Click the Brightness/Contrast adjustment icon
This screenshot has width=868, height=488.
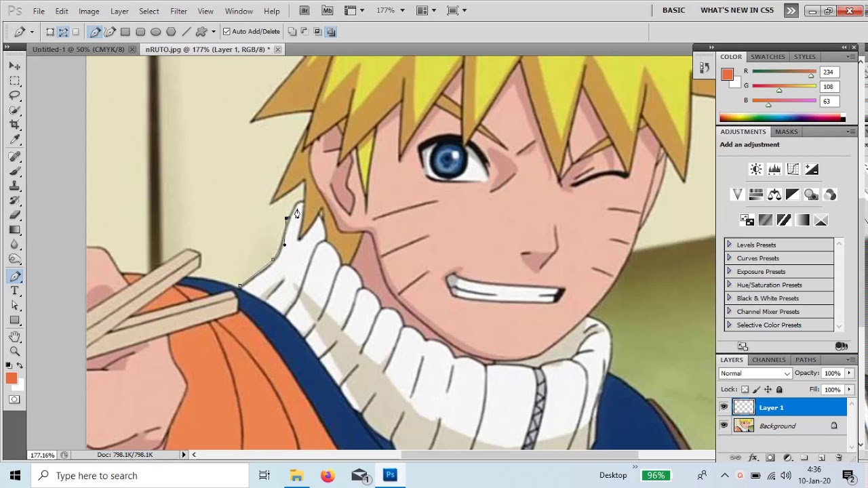pyautogui.click(x=756, y=169)
